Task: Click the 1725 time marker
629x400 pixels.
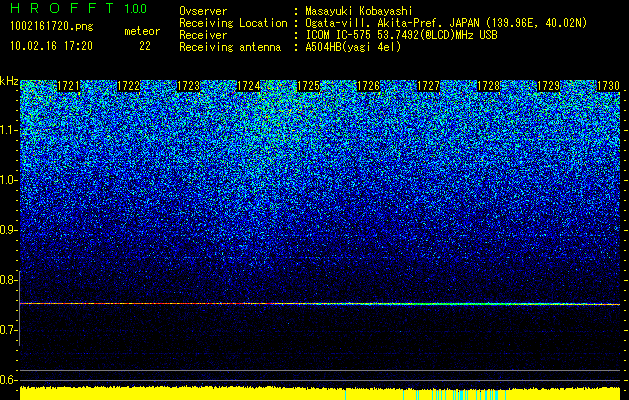Action: pyautogui.click(x=308, y=86)
